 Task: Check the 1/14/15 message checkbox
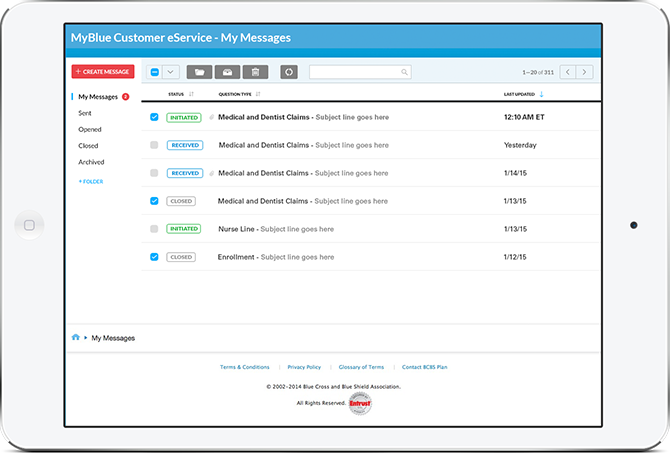154,173
